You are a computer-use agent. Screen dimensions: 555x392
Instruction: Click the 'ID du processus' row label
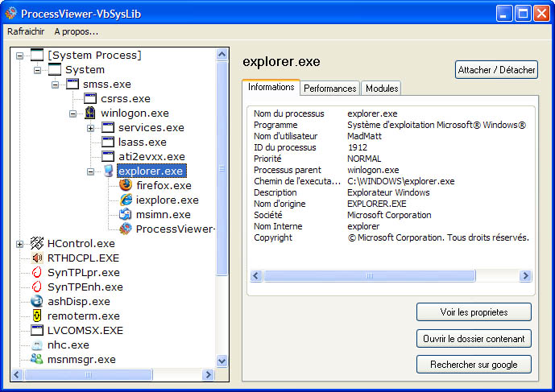pos(285,147)
